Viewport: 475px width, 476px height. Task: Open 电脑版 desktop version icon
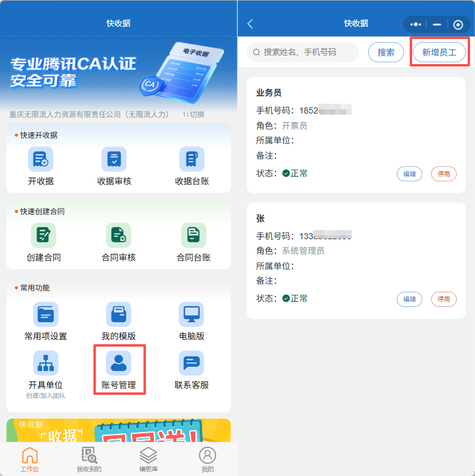191,314
